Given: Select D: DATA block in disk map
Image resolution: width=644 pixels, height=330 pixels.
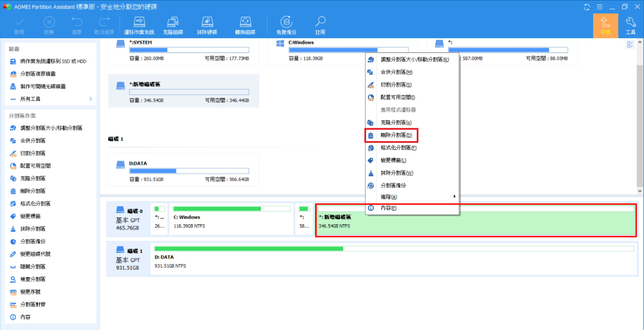Looking at the screenshot, I should point(394,259).
